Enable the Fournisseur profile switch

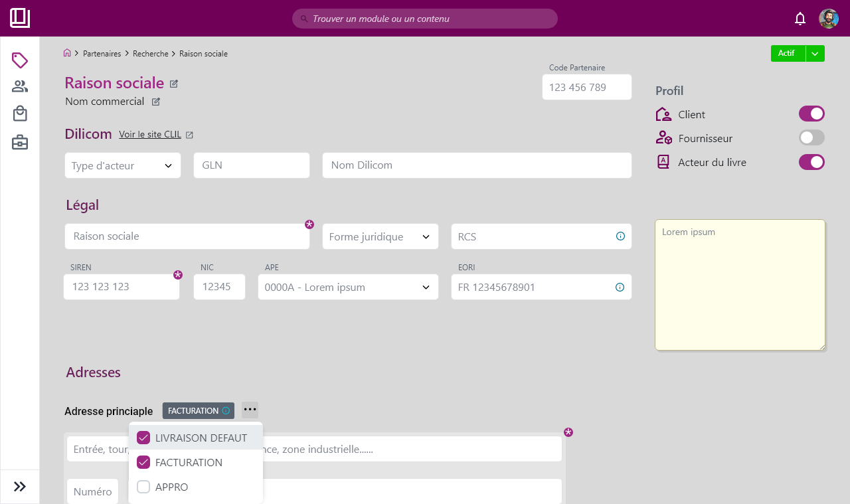click(811, 137)
